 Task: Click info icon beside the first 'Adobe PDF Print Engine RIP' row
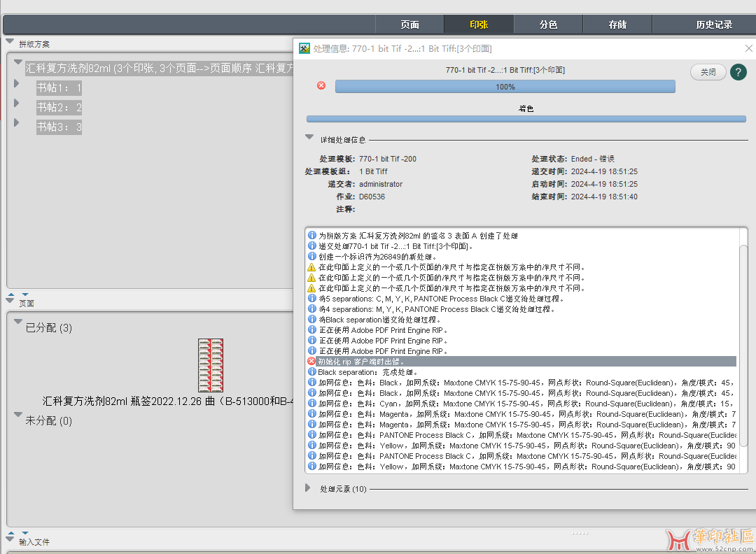point(312,330)
